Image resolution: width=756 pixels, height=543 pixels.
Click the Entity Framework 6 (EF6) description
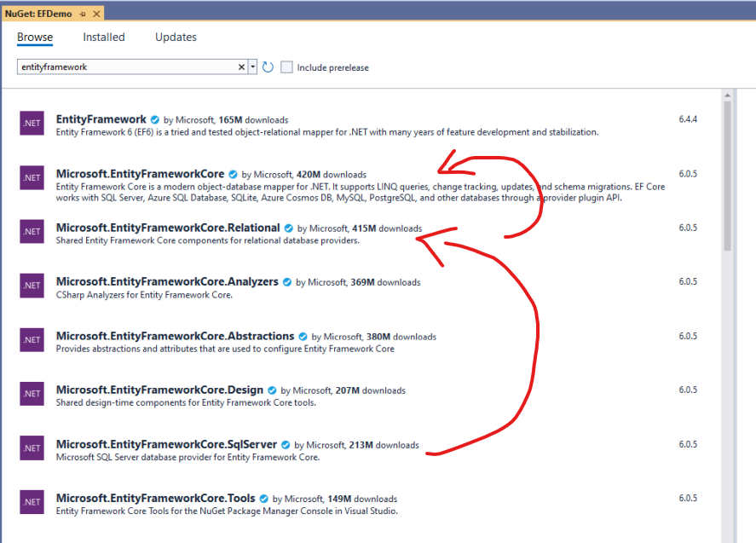pos(327,132)
